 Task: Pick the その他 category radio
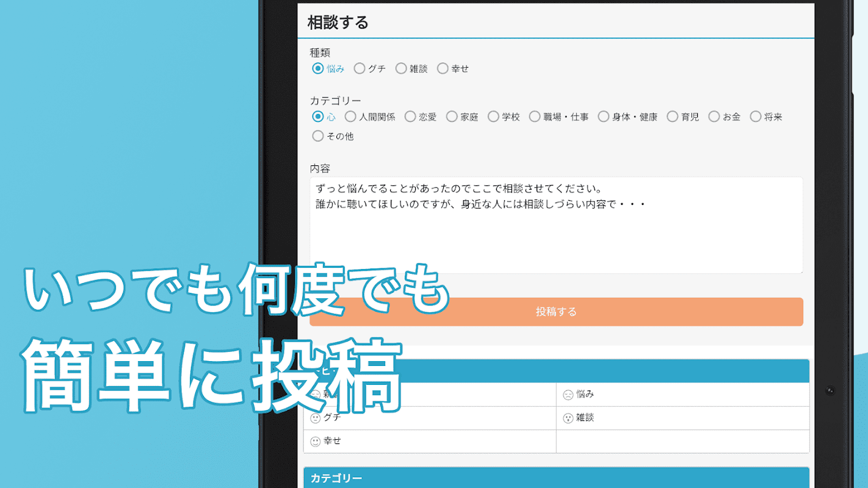pyautogui.click(x=317, y=136)
